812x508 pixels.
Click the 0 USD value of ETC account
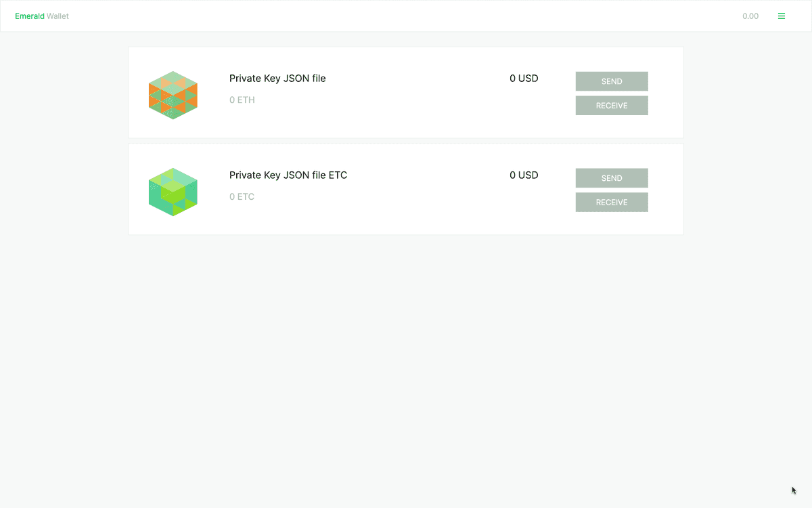point(524,175)
